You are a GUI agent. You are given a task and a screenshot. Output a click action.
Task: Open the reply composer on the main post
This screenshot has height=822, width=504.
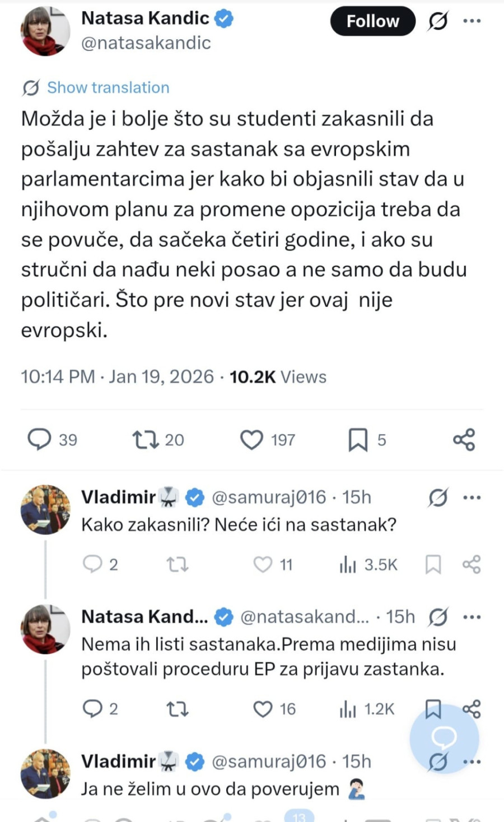(39, 439)
